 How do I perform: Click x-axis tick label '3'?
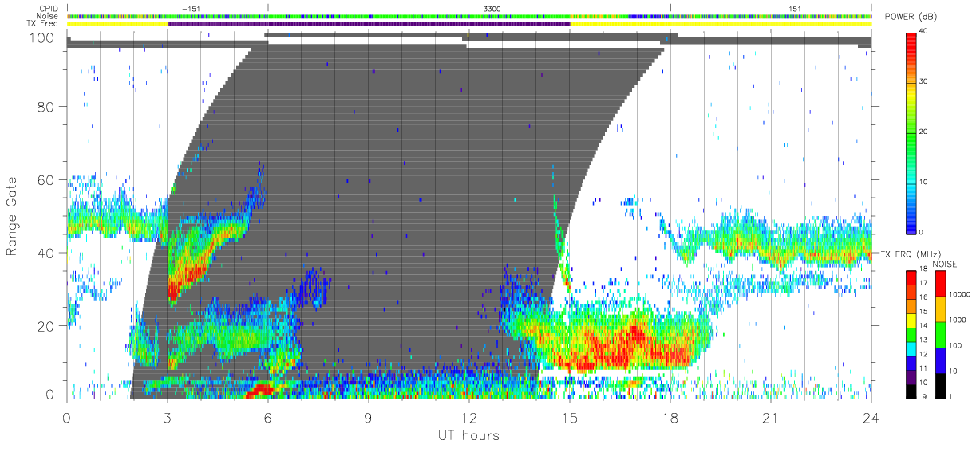click(x=167, y=417)
